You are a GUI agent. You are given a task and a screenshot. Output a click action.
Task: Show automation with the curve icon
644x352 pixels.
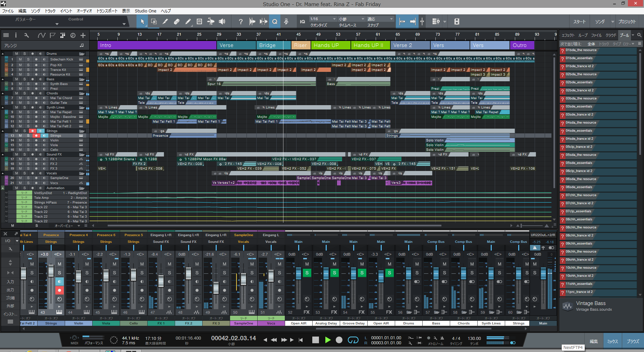[x=41, y=35]
